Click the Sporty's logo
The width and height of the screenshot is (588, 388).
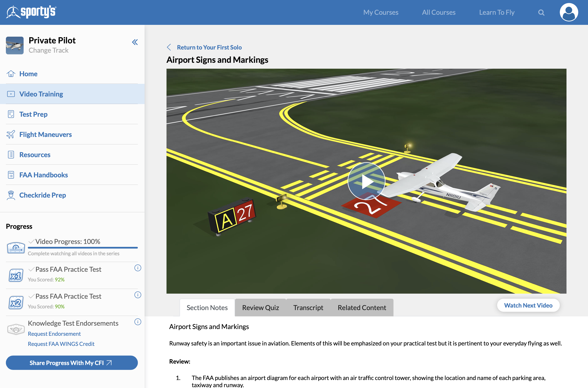[x=31, y=11]
